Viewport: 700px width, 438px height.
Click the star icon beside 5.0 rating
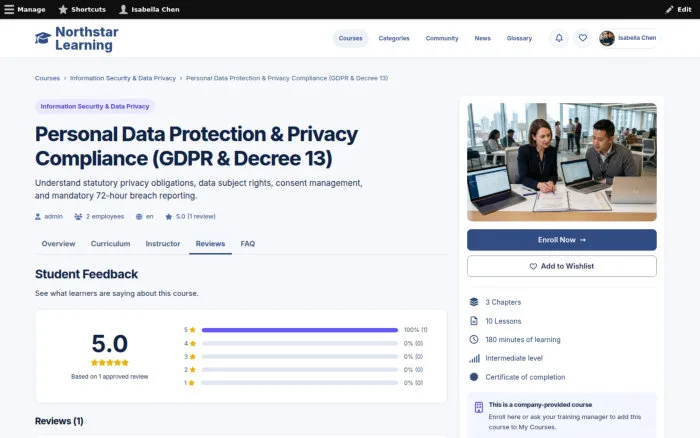coord(168,217)
